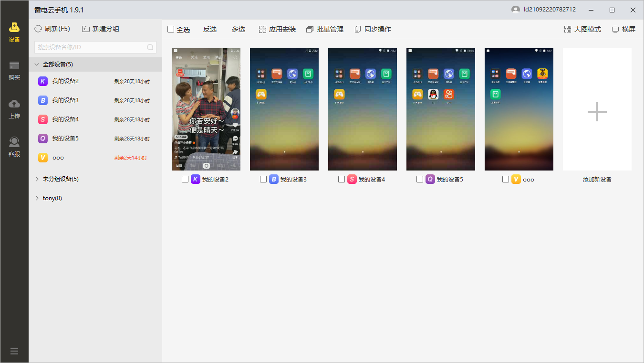This screenshot has width=644, height=363.
Task: Select 我的设备3 in the device list
Action: click(x=95, y=100)
